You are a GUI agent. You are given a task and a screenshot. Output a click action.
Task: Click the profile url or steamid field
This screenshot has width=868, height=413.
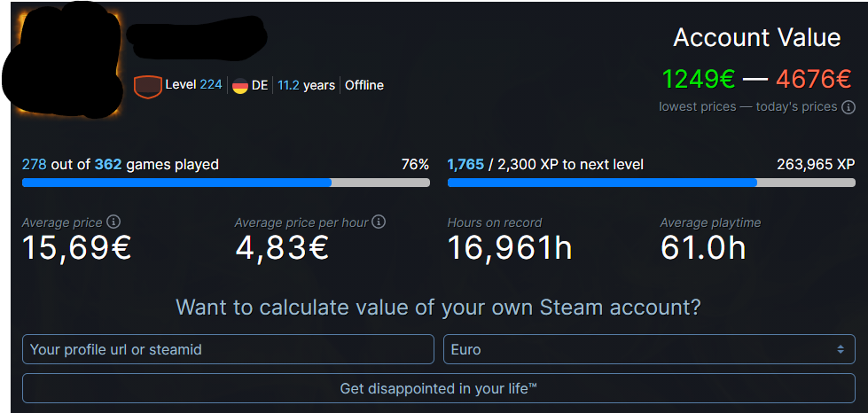(228, 349)
